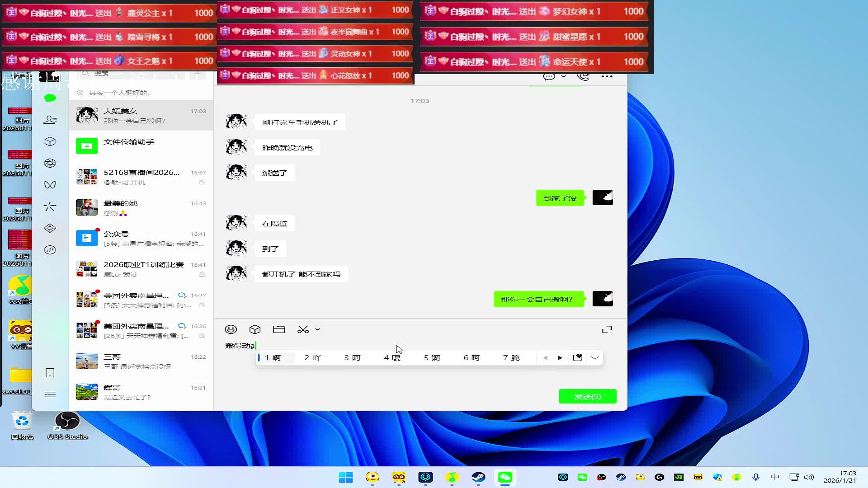The width and height of the screenshot is (868, 488).
Task: Expand the screenshot options dropdown arrow
Action: 318,329
